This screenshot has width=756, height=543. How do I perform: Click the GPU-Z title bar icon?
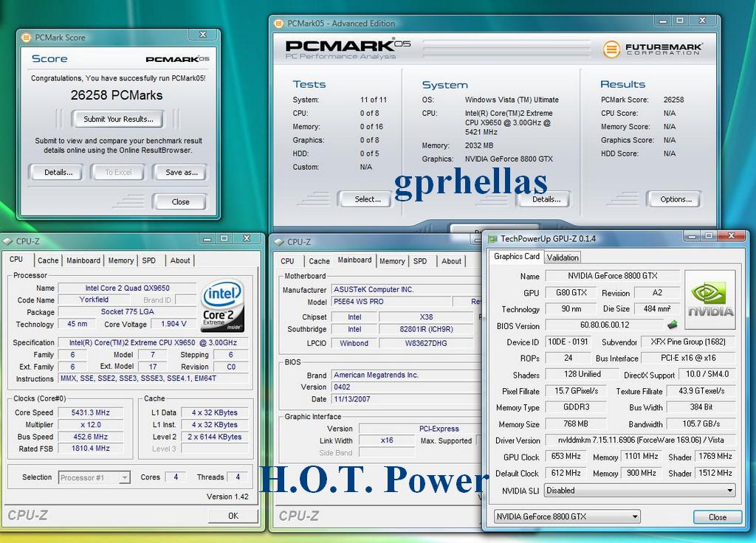click(492, 238)
